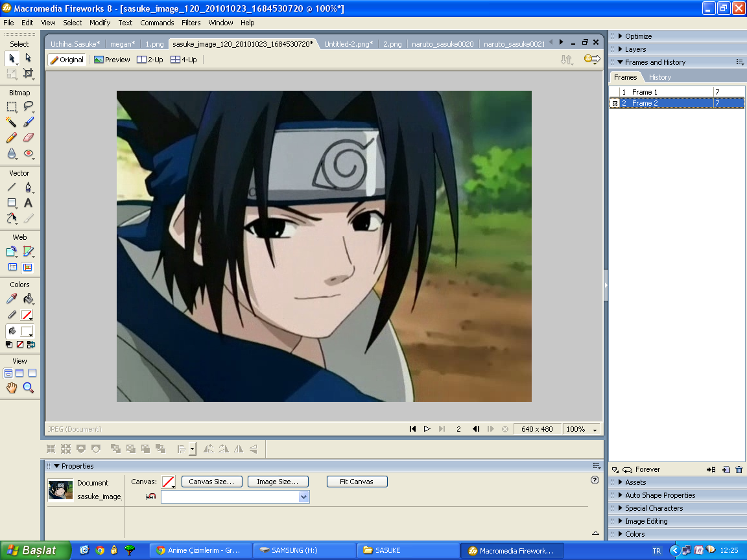Viewport: 747px width, 560px height.
Task: Expand the Layers panel
Action: [621, 49]
